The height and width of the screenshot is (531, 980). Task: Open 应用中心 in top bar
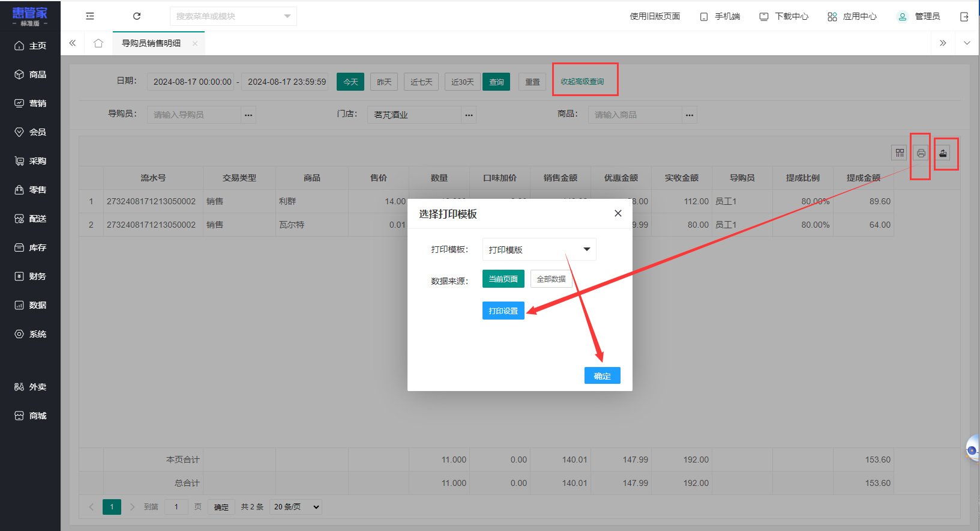(x=852, y=16)
